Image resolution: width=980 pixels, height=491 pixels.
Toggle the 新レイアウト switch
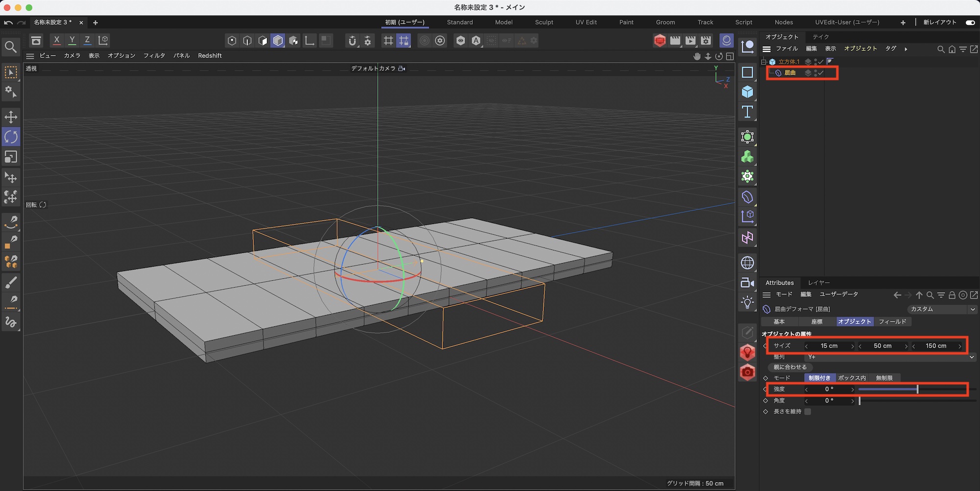[970, 23]
